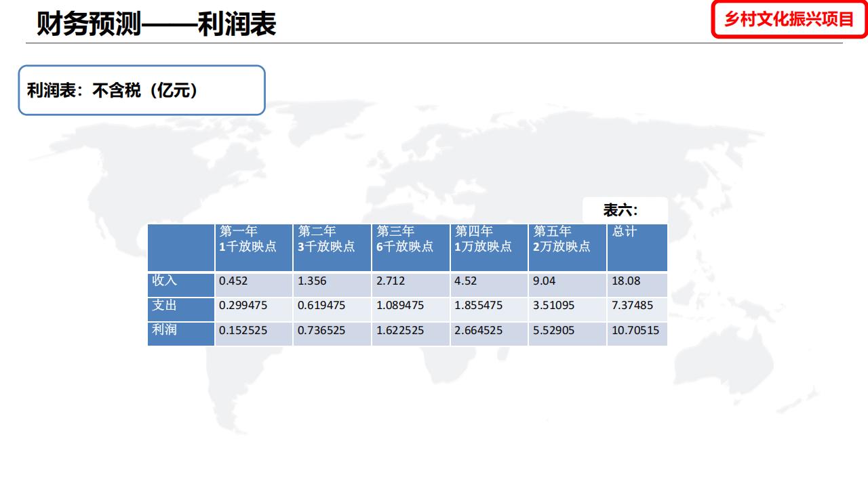Screen dimensions: 868x488
Task: Click the total revenue cell 18.08
Action: (637, 285)
